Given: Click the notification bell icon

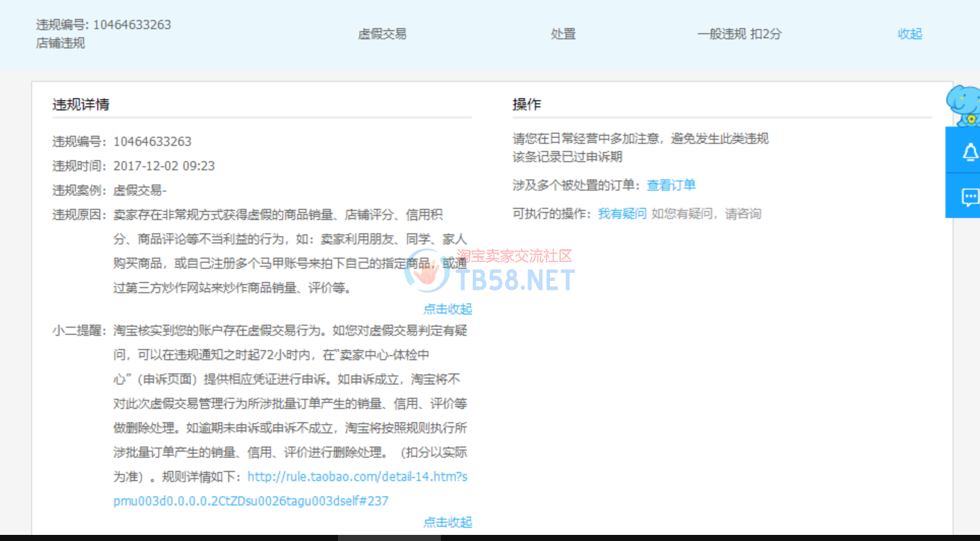Looking at the screenshot, I should click(x=970, y=152).
